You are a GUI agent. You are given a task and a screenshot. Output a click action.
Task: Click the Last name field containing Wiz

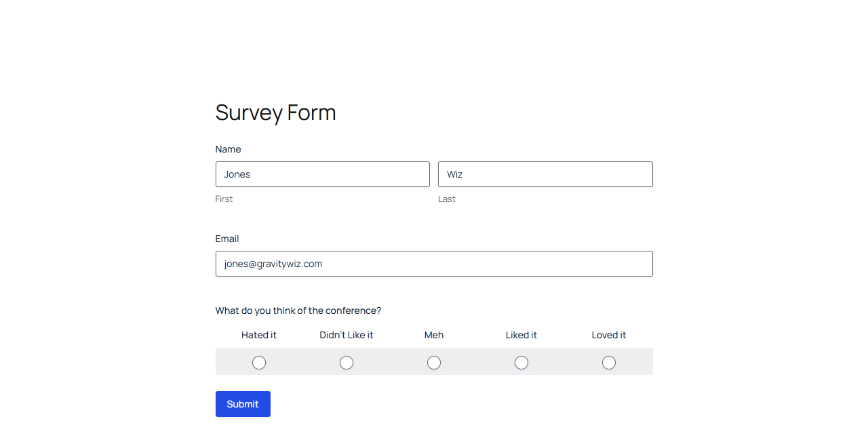click(x=545, y=174)
